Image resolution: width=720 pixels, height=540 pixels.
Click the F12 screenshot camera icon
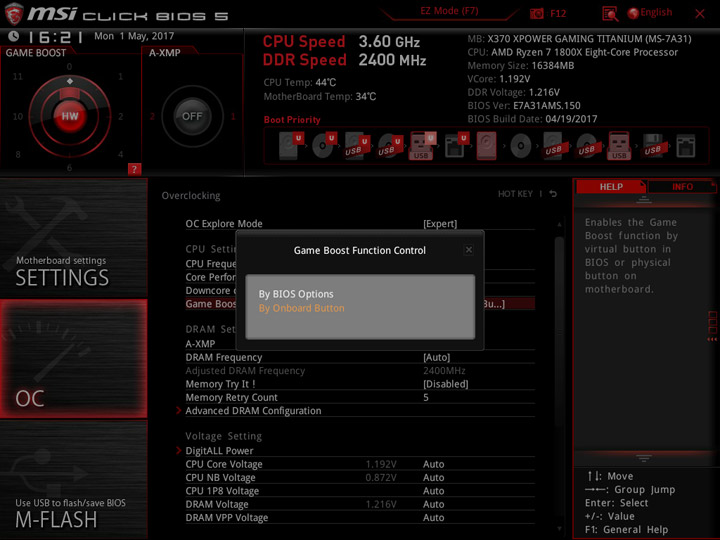coord(537,13)
